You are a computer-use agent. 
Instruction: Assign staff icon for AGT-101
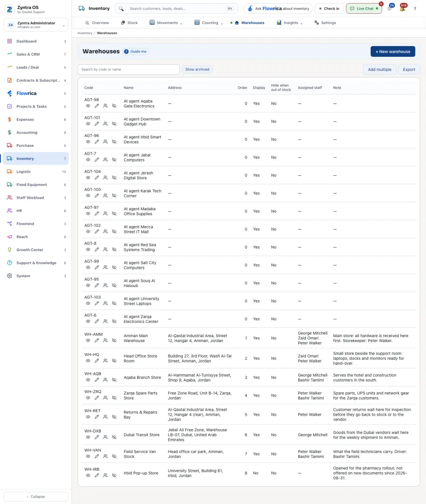tap(106, 124)
